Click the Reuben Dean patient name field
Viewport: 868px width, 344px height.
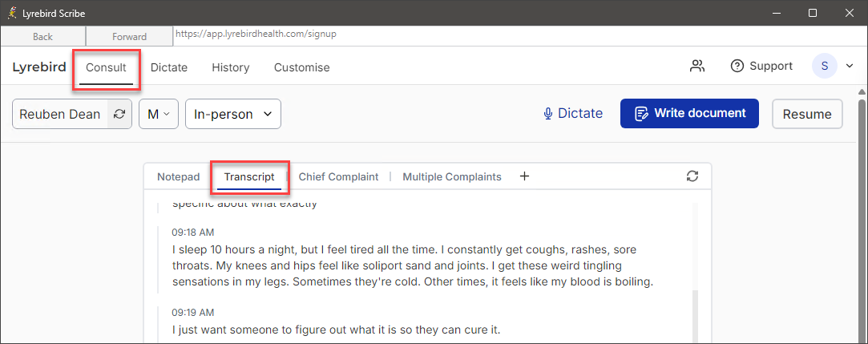[x=60, y=114]
